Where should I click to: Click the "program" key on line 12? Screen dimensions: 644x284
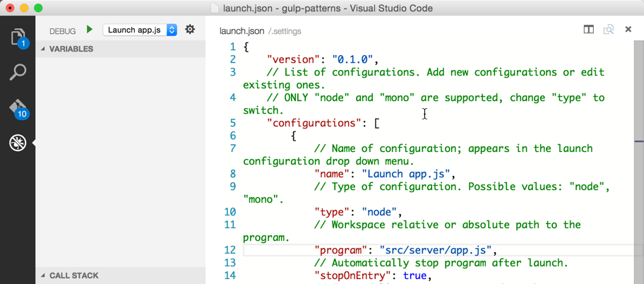(341, 250)
